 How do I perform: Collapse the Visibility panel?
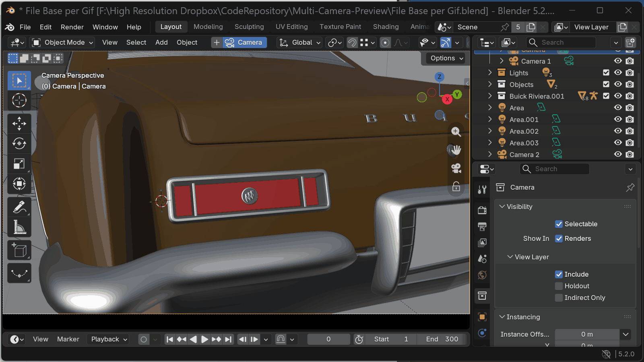pos(502,207)
